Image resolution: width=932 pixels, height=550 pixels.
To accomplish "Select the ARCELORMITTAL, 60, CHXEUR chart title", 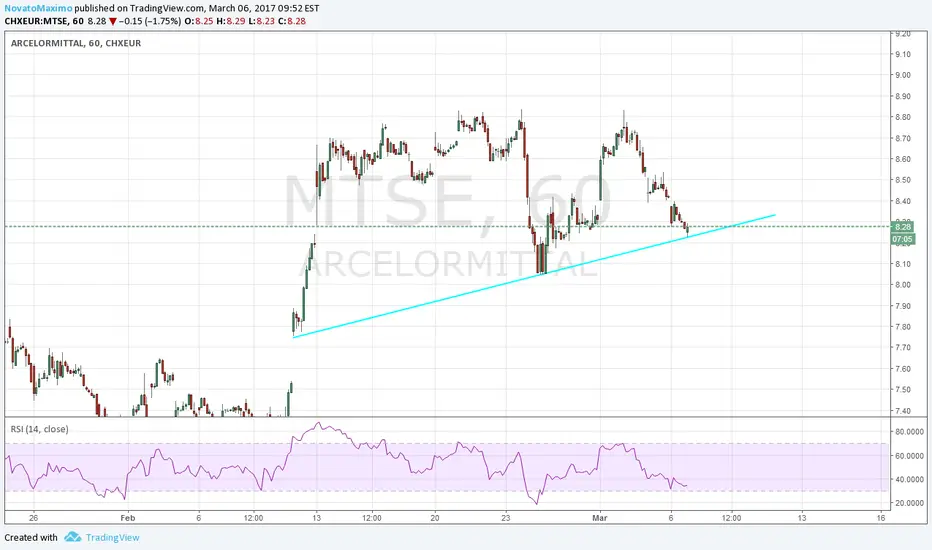I will [x=75, y=43].
